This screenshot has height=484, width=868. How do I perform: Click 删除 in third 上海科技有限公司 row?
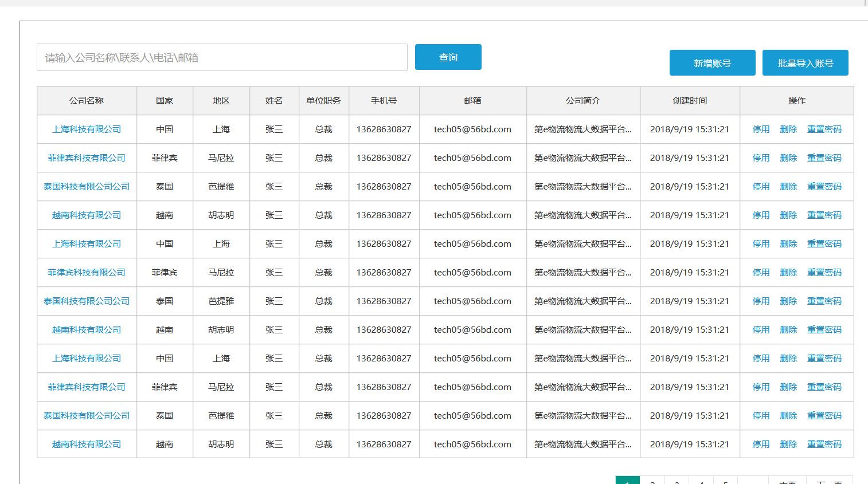pos(788,359)
